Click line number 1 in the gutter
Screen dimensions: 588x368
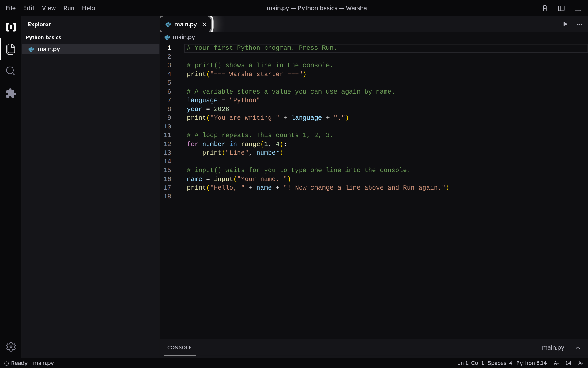[169, 48]
